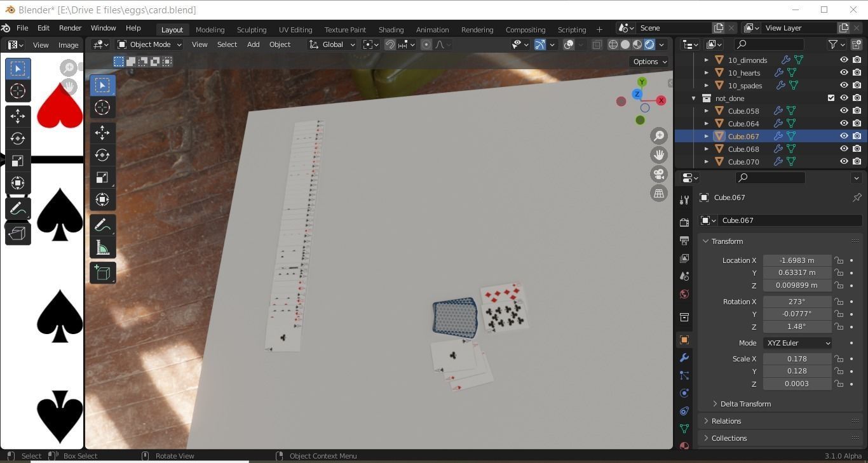Viewport: 868px width, 463px height.
Task: Select the Measure tool
Action: pos(102,248)
